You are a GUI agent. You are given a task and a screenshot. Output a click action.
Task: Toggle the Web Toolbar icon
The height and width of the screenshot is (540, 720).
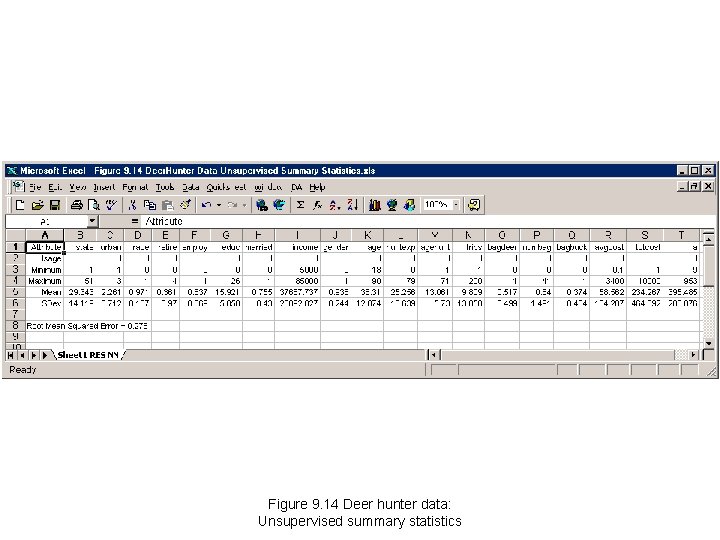(279, 205)
